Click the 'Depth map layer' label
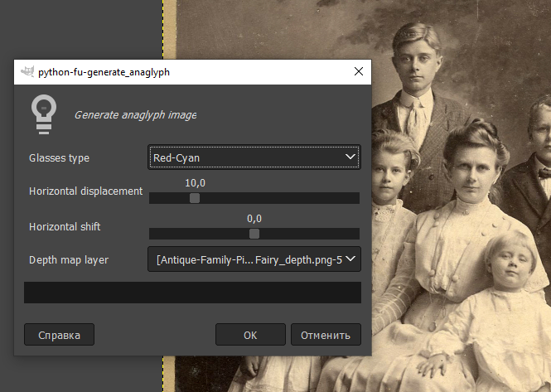Viewport: 551px width, 392px height. click(69, 260)
